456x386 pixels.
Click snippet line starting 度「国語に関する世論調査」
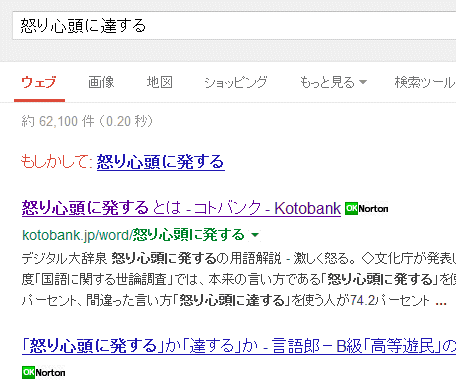(239, 279)
